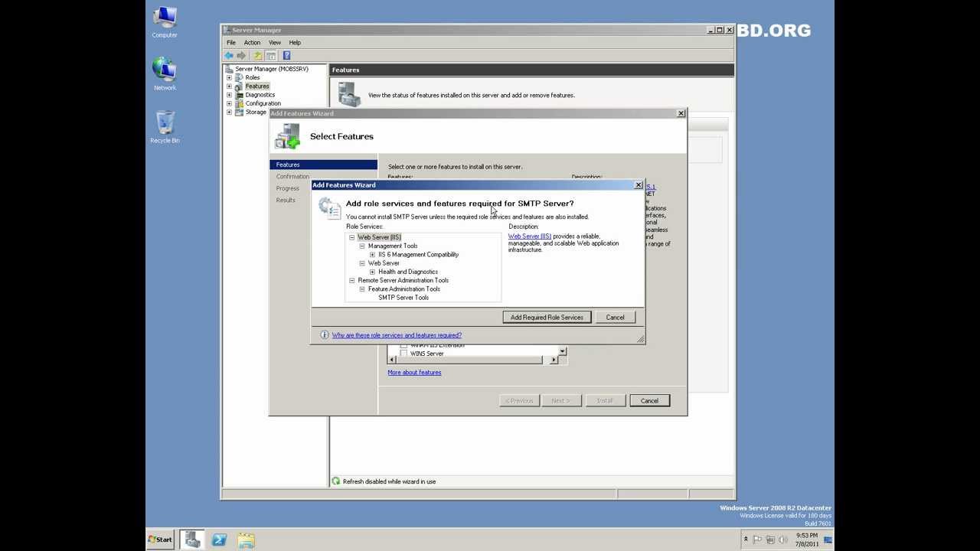Viewport: 980px width, 551px height.
Task: Expand the Features tree node
Action: tap(229, 86)
